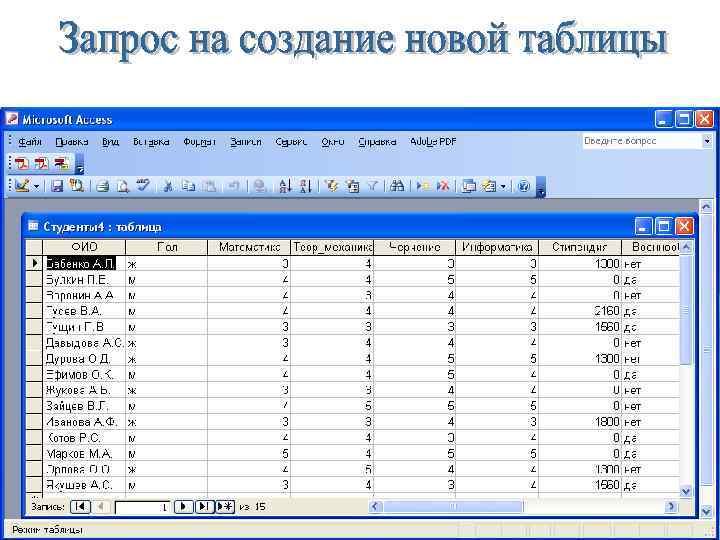Click the File Search toolbar icon
Viewport: 720px width, 540px height.
(x=76, y=186)
